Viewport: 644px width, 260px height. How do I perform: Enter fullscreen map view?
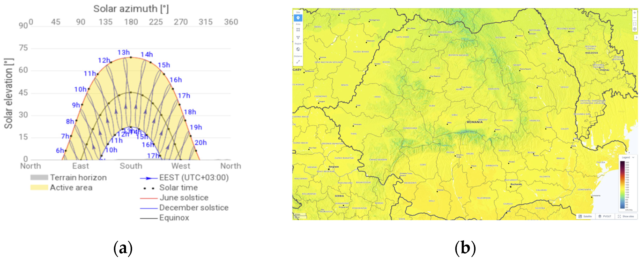(x=635, y=24)
